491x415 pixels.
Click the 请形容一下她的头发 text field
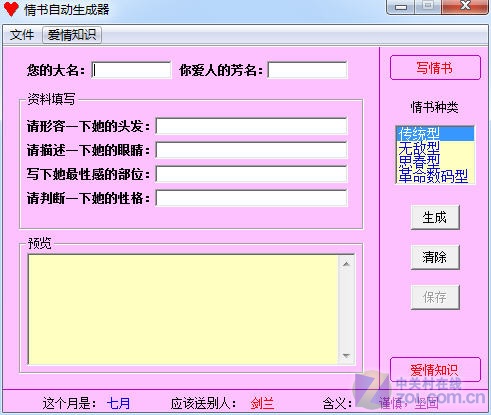[x=251, y=126]
